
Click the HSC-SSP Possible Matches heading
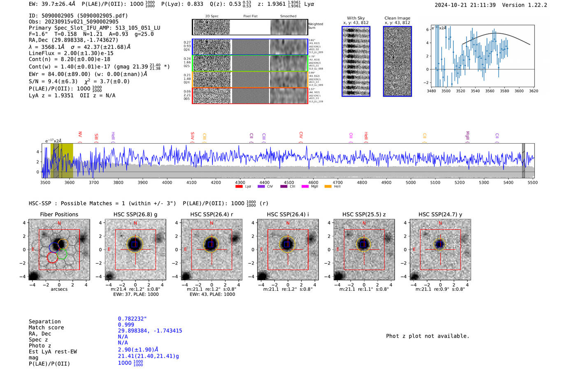[102, 203]
